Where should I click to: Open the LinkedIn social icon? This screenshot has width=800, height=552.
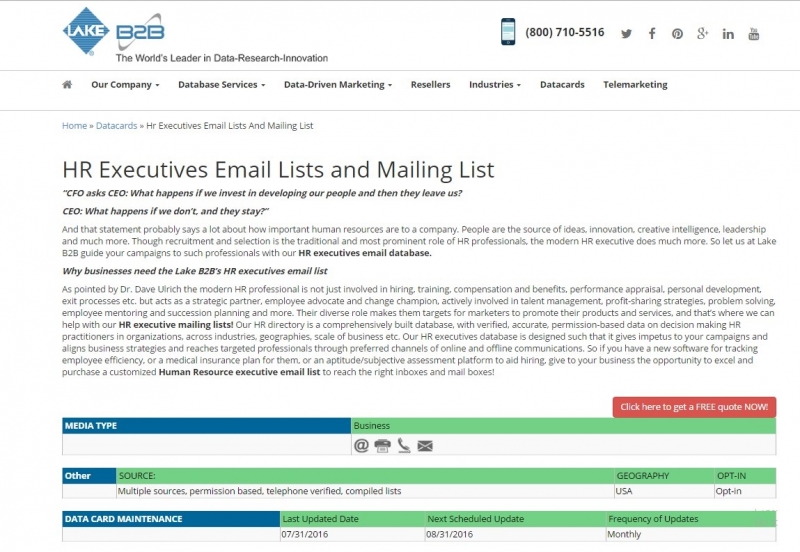(x=728, y=34)
